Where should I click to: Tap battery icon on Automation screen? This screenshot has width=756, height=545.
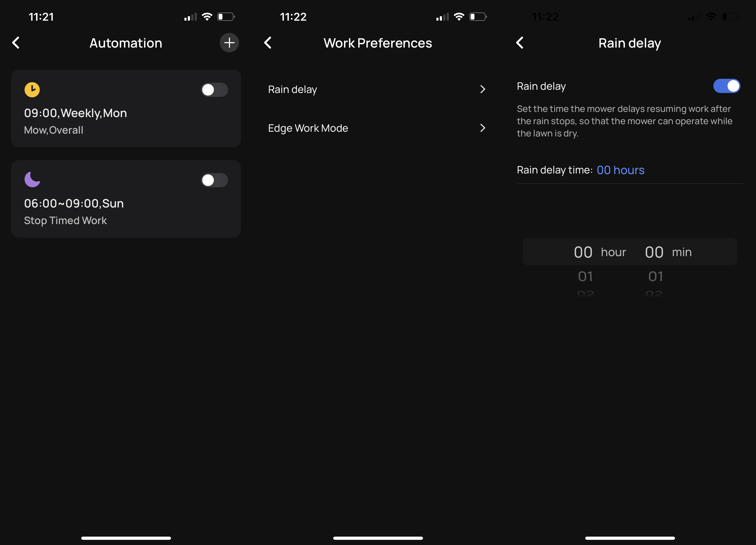[x=226, y=17]
